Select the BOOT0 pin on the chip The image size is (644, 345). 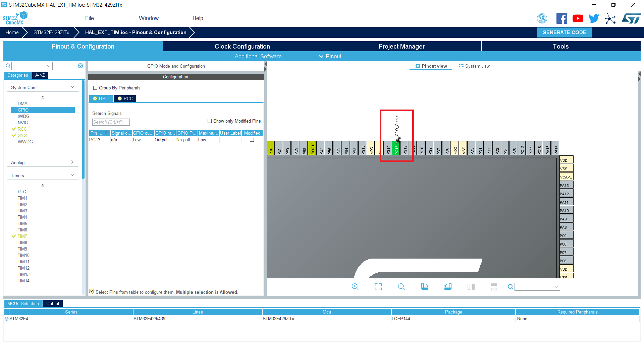[x=312, y=148]
